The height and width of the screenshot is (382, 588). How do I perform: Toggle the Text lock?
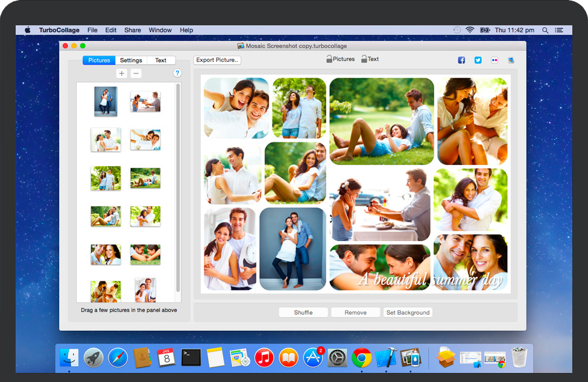pyautogui.click(x=364, y=59)
